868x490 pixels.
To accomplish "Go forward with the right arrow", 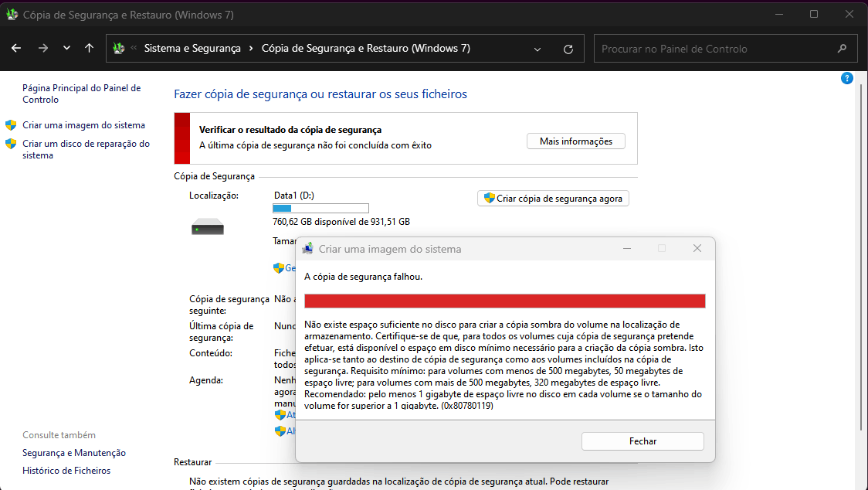I will coord(43,48).
